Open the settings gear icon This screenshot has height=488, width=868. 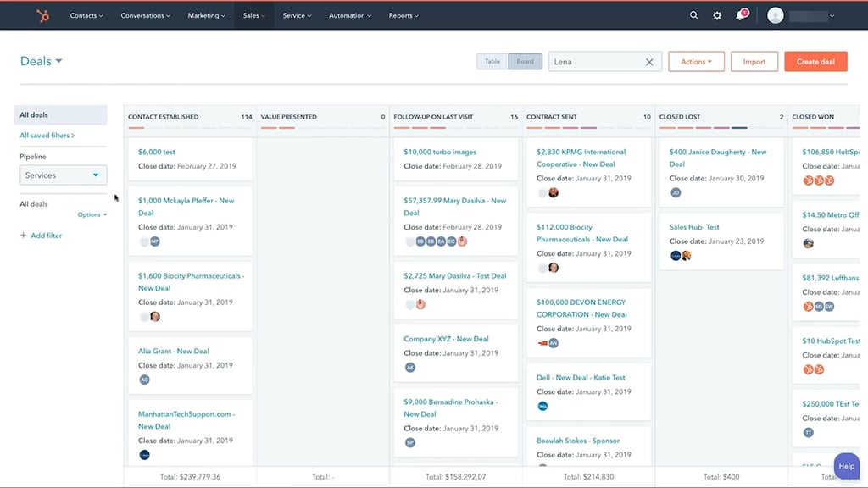(x=717, y=15)
